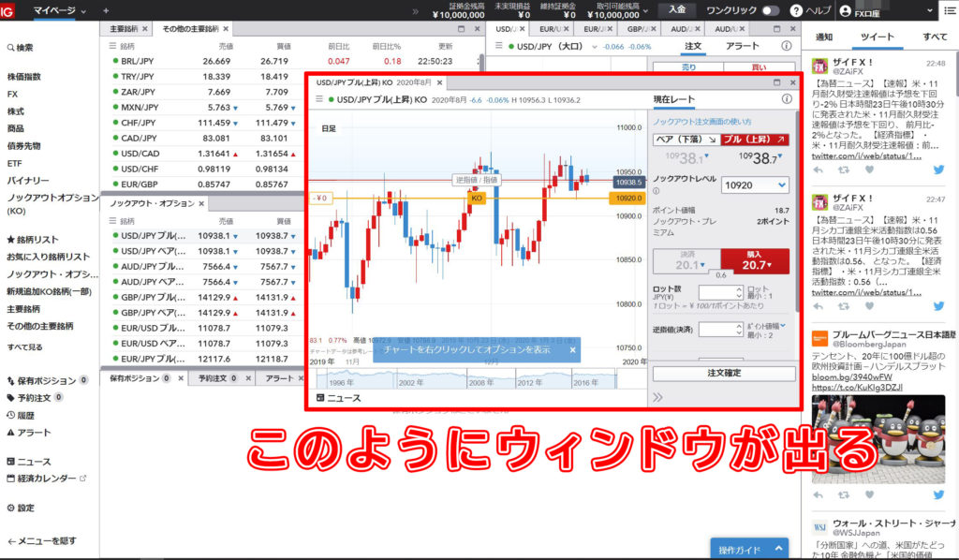Open 設定 gear in the left sidebar

(x=21, y=508)
